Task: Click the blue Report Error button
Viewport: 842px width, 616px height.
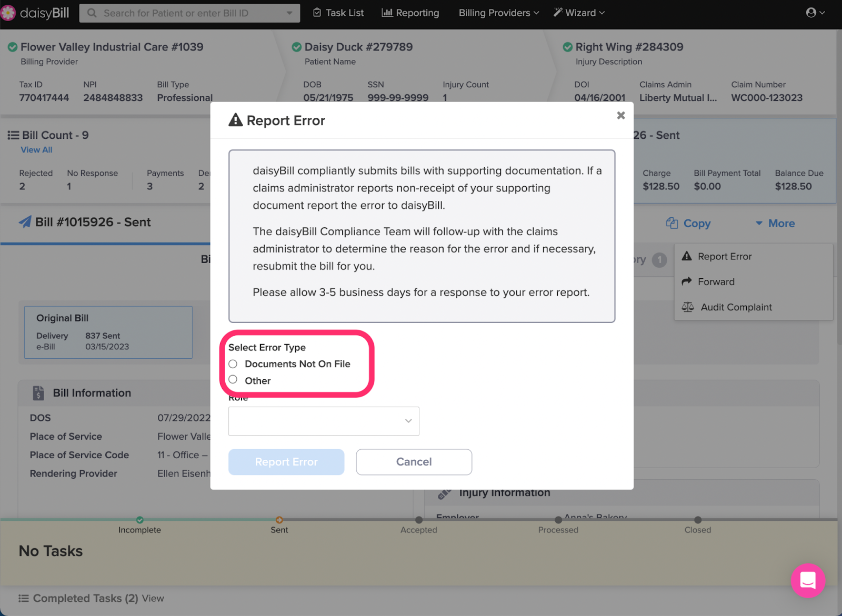Action: coord(286,462)
